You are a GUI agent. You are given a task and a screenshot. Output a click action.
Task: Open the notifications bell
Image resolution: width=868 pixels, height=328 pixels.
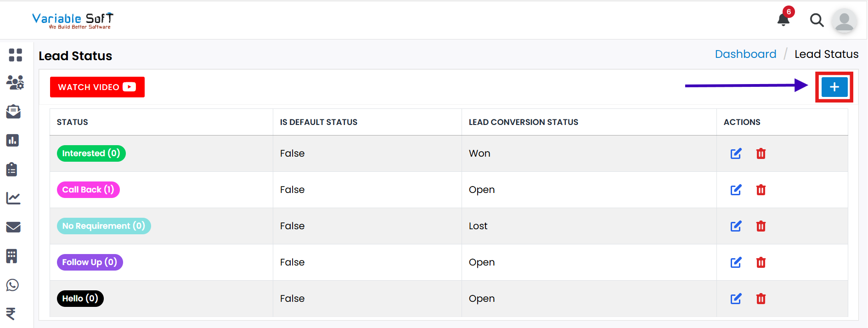click(x=783, y=21)
